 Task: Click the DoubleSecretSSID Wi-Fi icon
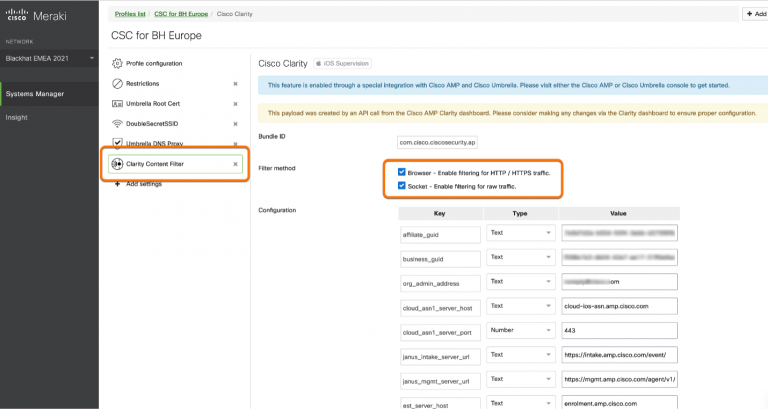[117, 124]
